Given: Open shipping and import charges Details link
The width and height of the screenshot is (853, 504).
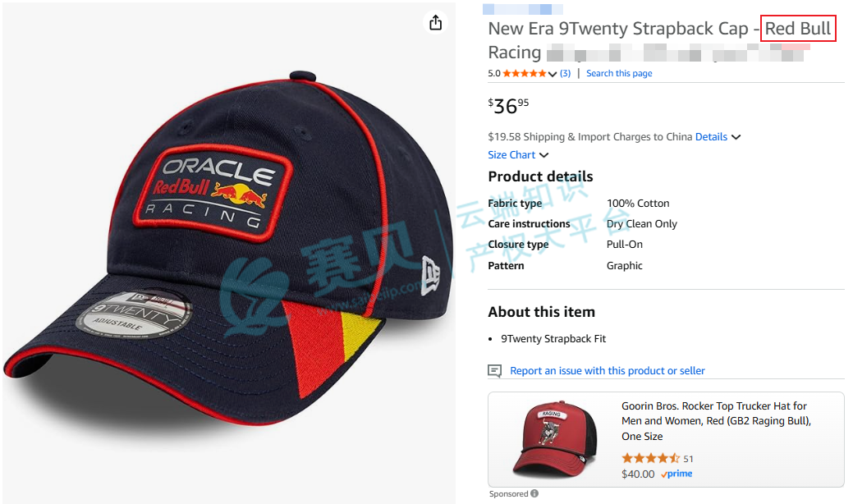Looking at the screenshot, I should 711,137.
